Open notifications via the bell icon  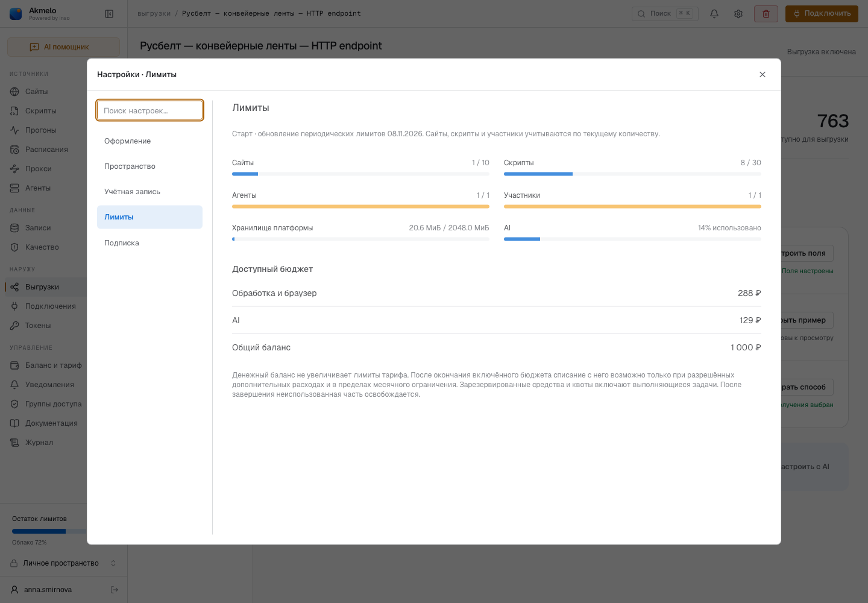(714, 14)
